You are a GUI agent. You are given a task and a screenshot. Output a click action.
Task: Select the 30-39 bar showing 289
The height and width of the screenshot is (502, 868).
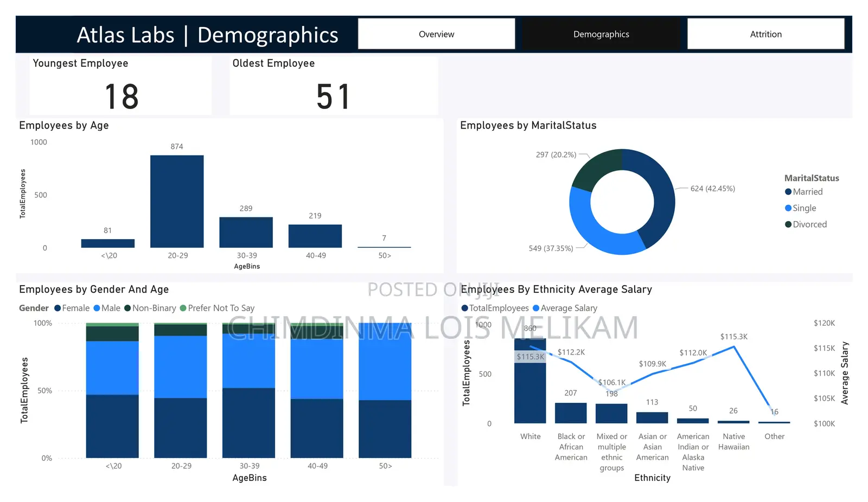[x=246, y=233]
